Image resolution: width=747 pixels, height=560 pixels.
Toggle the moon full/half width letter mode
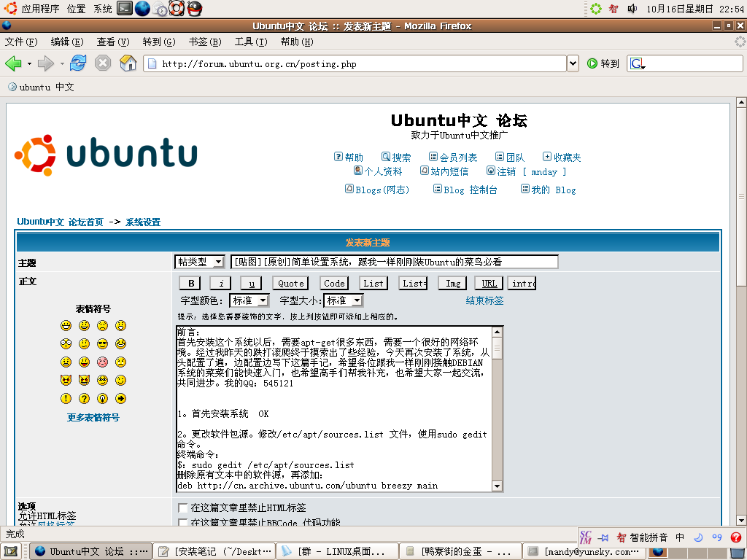(698, 537)
